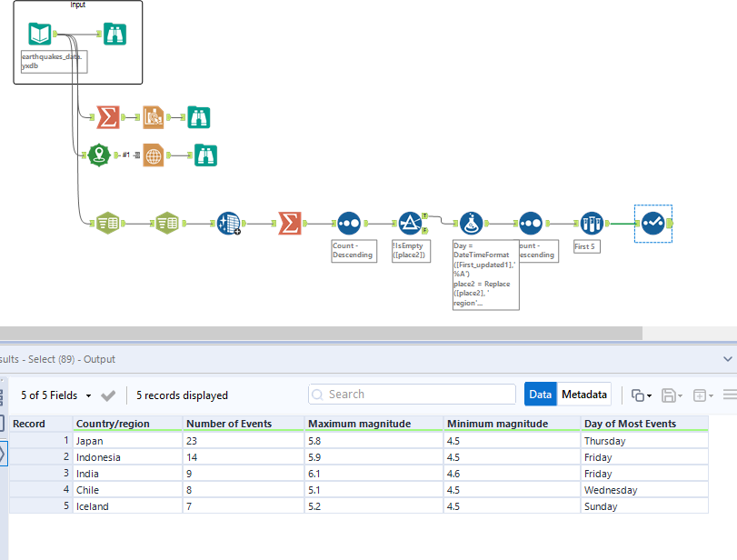Click the Indonesia cell
The height and width of the screenshot is (560, 737).
coord(127,457)
